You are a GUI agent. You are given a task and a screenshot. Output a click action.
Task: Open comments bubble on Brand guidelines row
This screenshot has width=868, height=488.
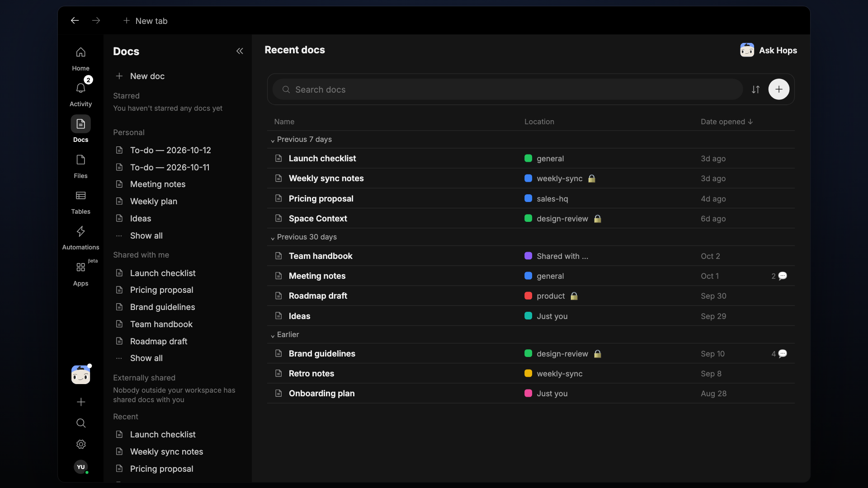click(783, 354)
